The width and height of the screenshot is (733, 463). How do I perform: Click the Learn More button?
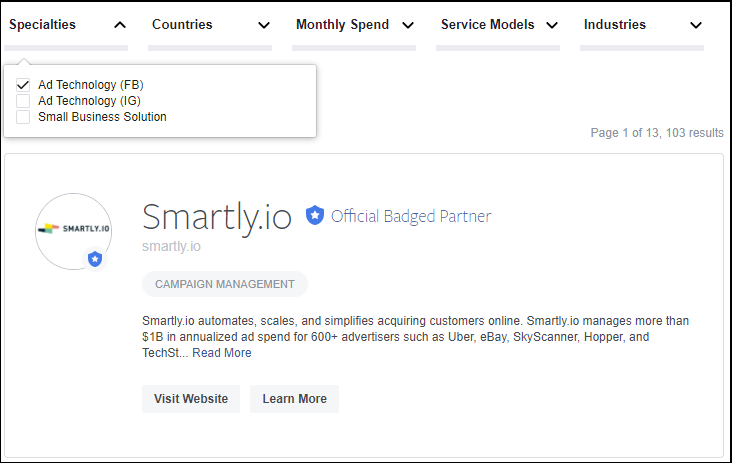[295, 398]
